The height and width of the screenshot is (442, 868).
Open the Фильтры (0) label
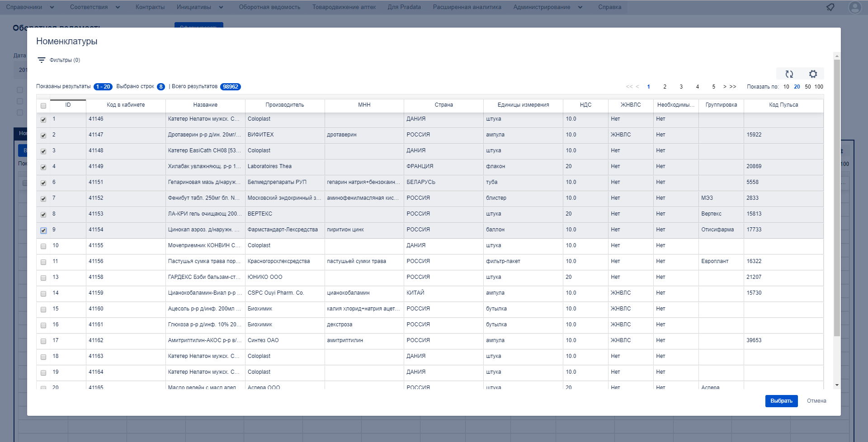(x=65, y=60)
